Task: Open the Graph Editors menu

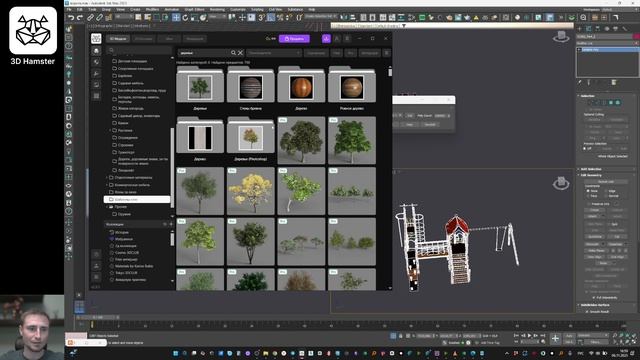Action: pyautogui.click(x=194, y=9)
